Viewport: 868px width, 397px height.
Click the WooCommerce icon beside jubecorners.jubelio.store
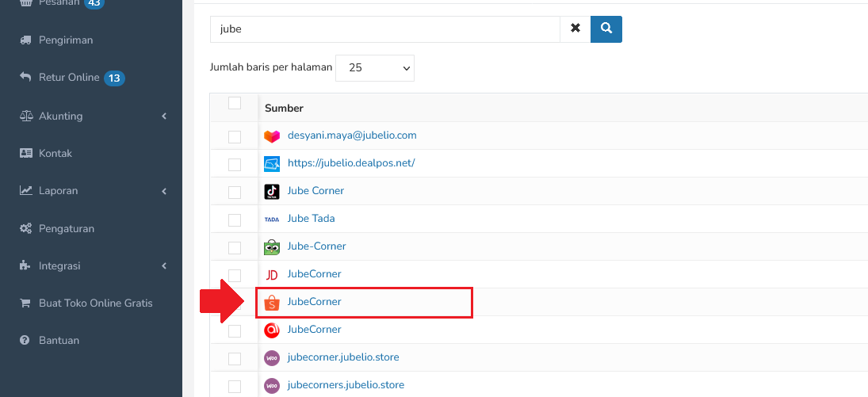[x=272, y=385]
